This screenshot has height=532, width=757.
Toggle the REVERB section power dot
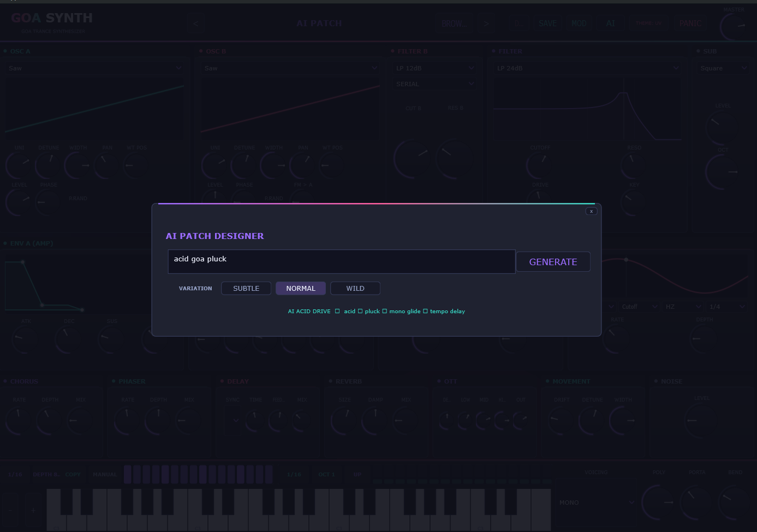(331, 381)
